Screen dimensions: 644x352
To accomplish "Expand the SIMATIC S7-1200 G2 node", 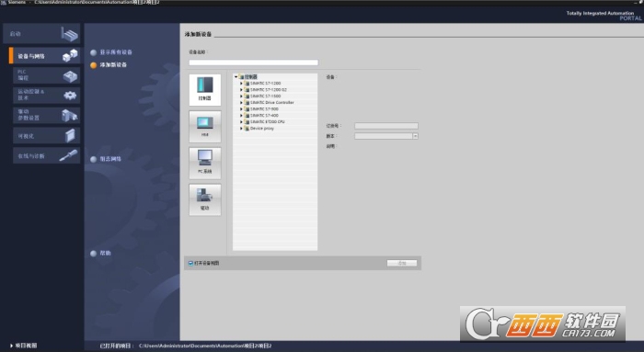I will pos(241,89).
